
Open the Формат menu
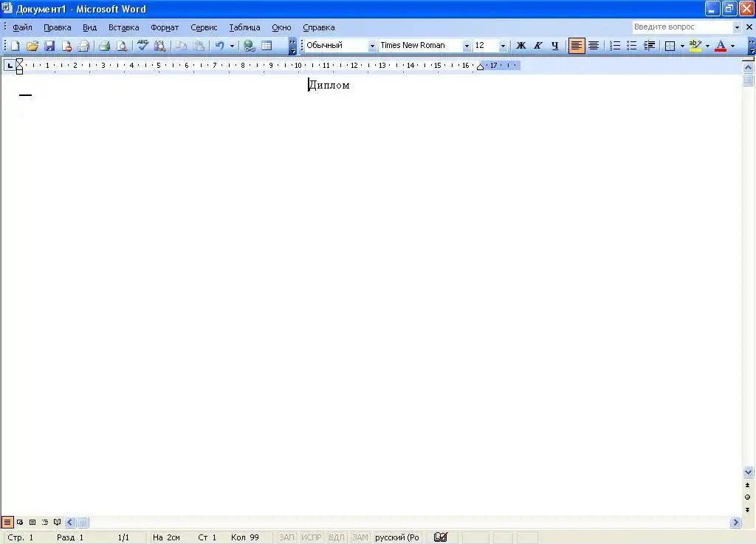[164, 27]
